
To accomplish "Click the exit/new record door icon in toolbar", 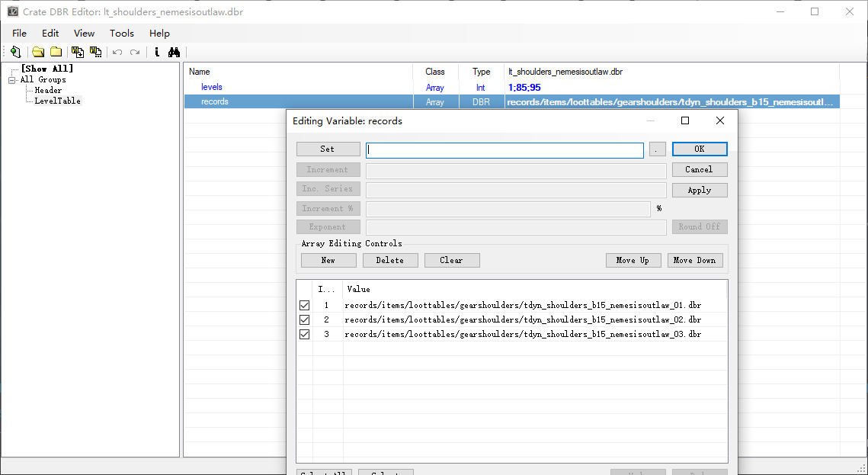I will coord(15,52).
